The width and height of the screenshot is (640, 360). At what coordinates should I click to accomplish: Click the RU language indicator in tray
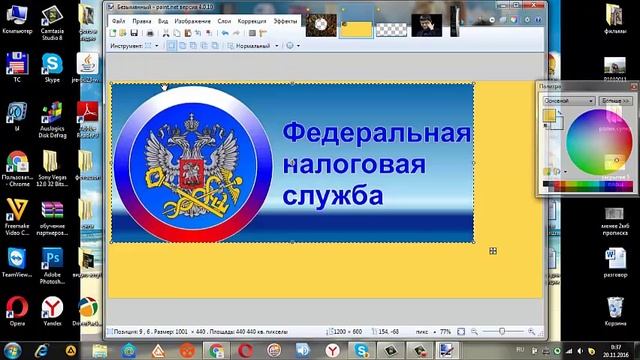click(x=520, y=350)
